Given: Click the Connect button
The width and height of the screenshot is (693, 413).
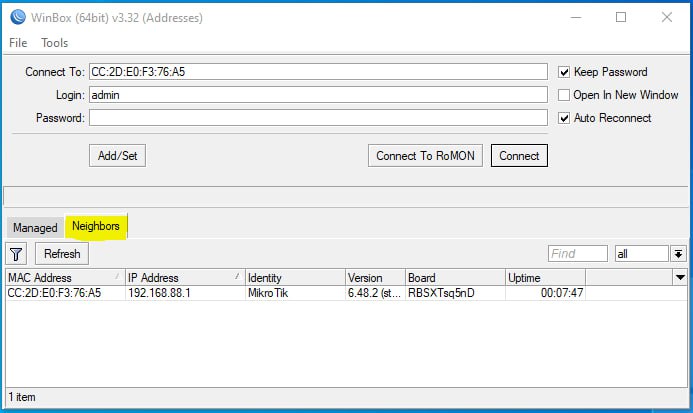Looking at the screenshot, I should (519, 156).
